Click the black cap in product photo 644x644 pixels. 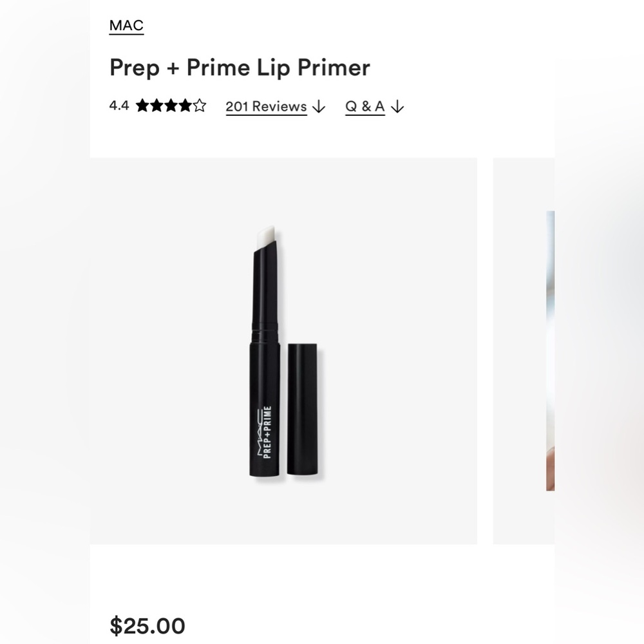pyautogui.click(x=303, y=410)
